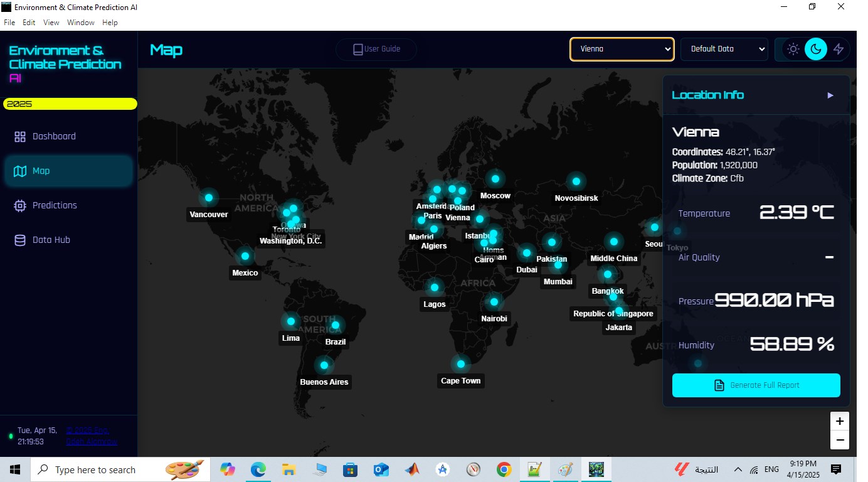The height and width of the screenshot is (482, 868).
Task: Open the Vienna city dropdown
Action: point(622,49)
